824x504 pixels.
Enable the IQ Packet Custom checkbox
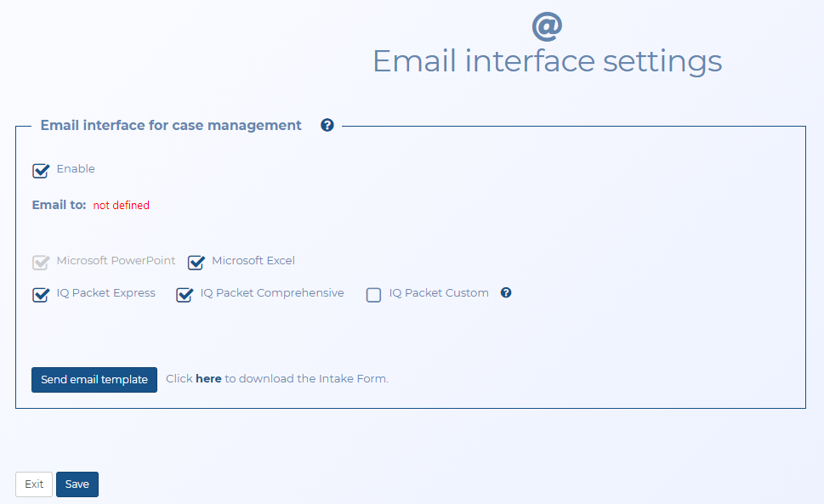coord(373,295)
